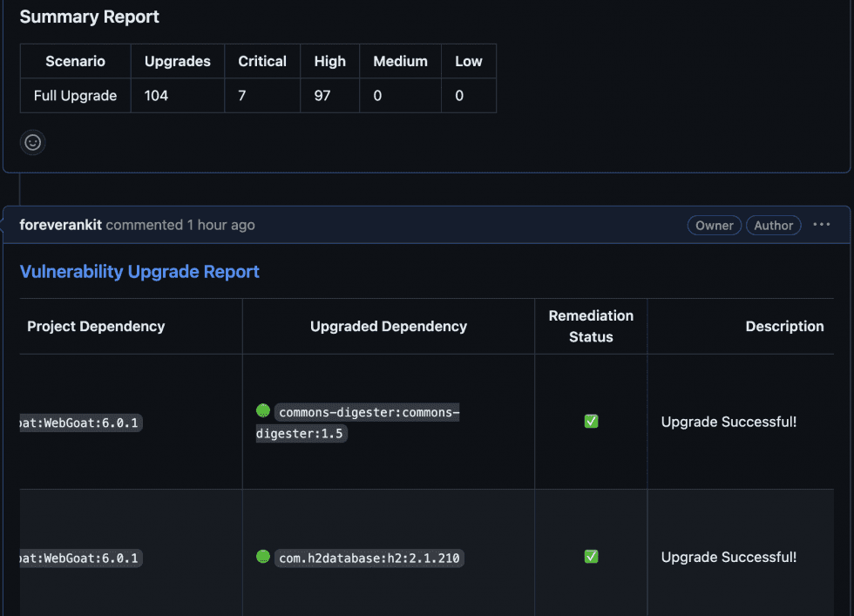The image size is (854, 616).
Task: Open the Vulnerability Upgrade Report link
Action: (139, 271)
